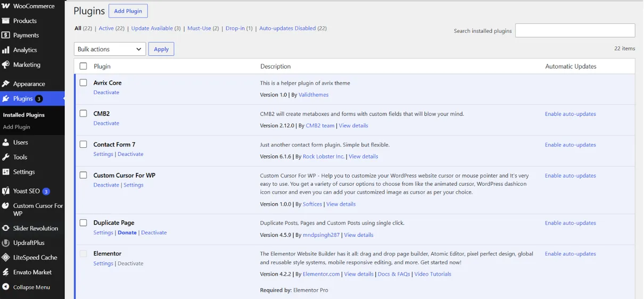Open the Appearance menu item
Viewport: 644px width, 299px height.
pyautogui.click(x=29, y=84)
